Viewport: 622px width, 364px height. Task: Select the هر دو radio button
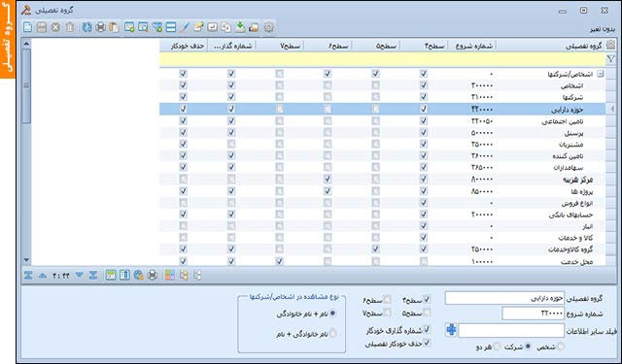(x=497, y=347)
